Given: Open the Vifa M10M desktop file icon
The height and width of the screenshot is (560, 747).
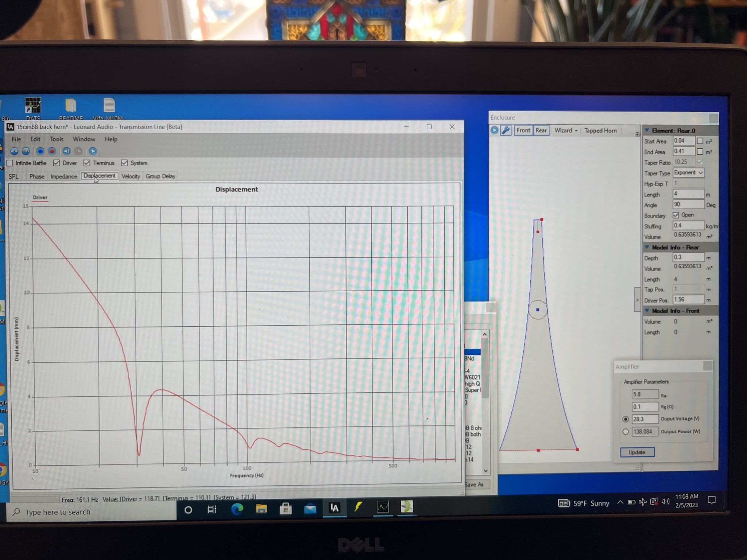Looking at the screenshot, I should tap(108, 109).
